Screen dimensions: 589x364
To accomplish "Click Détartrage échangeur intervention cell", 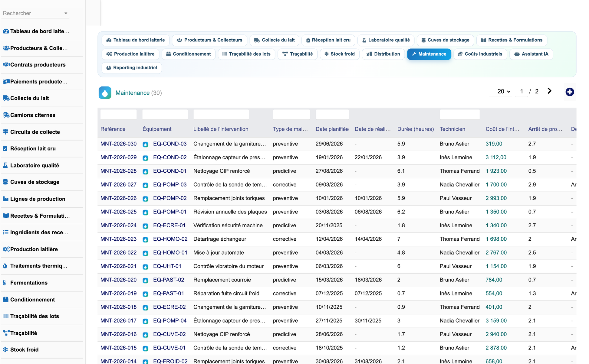I will (220, 239).
